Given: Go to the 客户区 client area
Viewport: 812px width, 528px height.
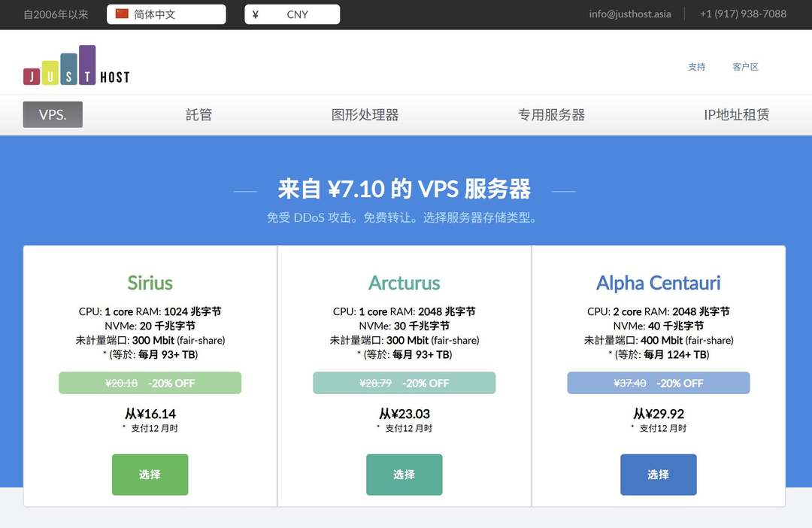Looking at the screenshot, I should click(745, 67).
